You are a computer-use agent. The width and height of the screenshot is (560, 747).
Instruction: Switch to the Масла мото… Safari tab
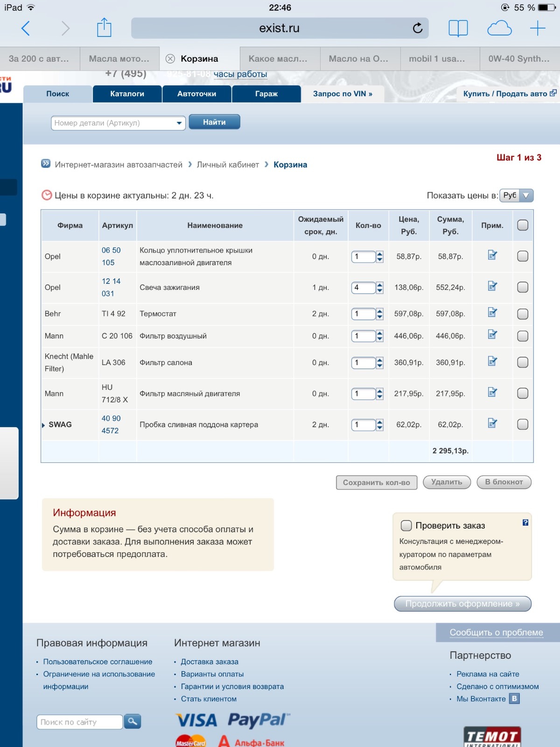point(119,59)
